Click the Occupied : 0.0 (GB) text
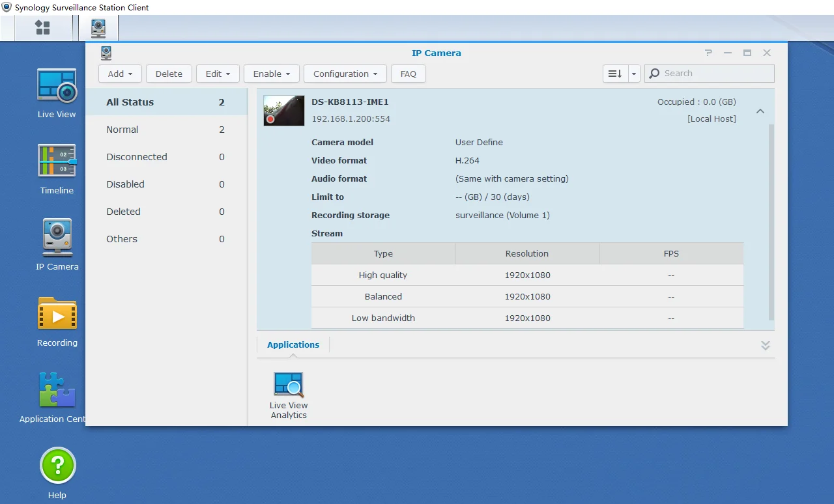This screenshot has width=834, height=504. click(697, 102)
